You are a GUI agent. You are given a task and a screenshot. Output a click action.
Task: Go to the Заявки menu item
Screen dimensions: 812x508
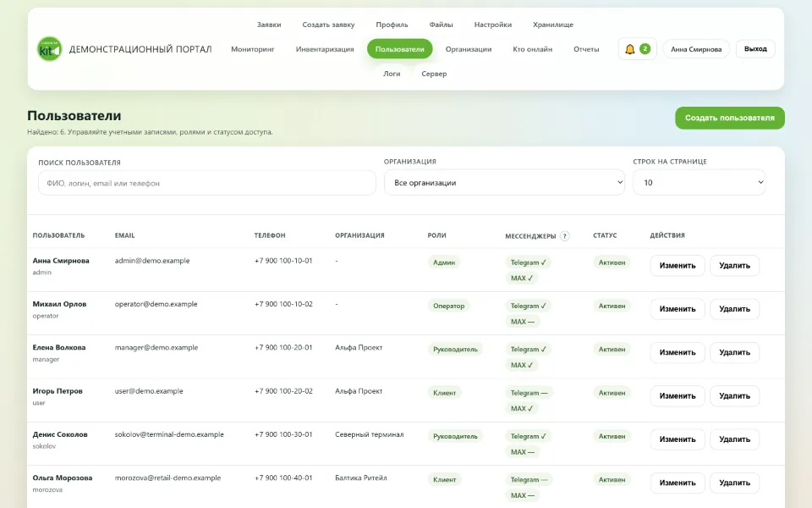269,25
